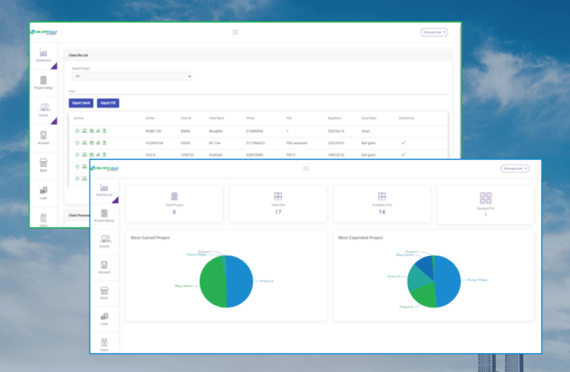Click the hamburger menu icon in the back window

(x=235, y=32)
